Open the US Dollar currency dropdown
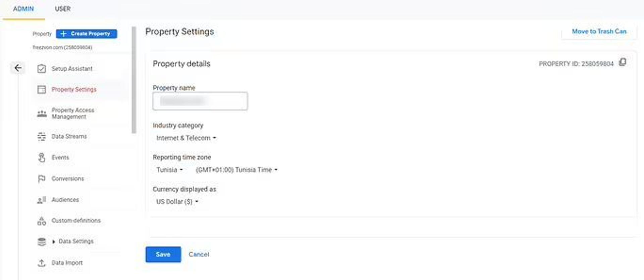644x280 pixels. [177, 202]
